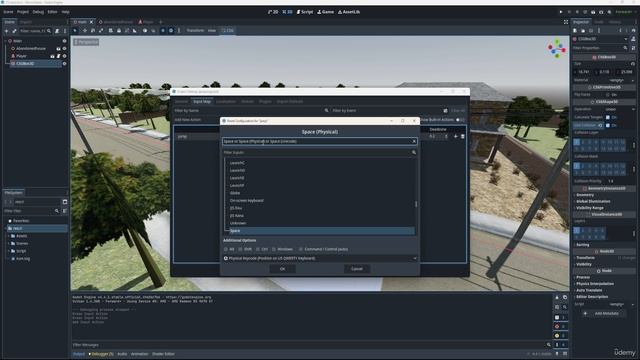Click the scene tree filter field
The image size is (640, 360).
[35, 31]
